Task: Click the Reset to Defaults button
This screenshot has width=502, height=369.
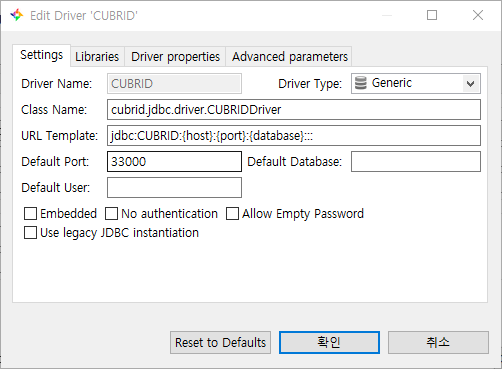Action: tap(220, 342)
